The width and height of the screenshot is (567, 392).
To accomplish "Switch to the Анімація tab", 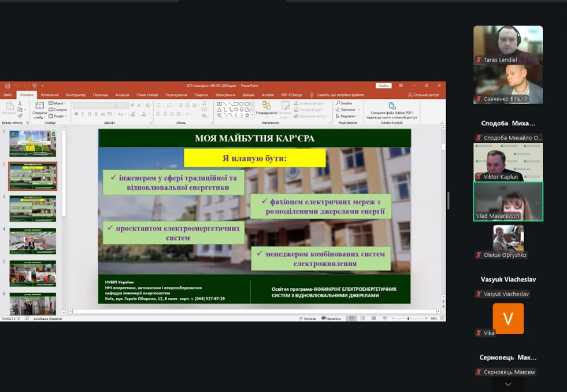I will (122, 95).
